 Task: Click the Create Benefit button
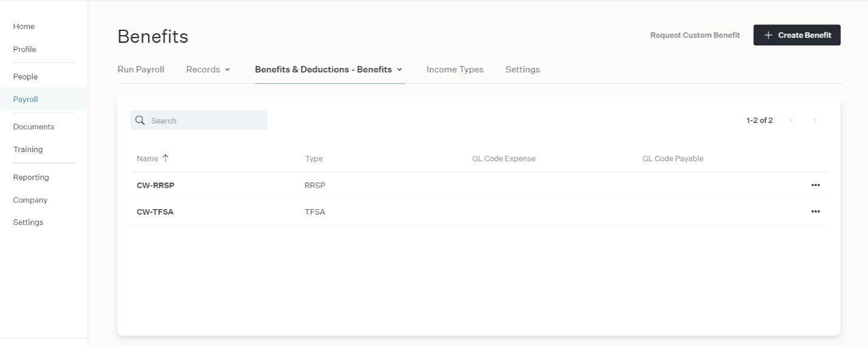797,35
